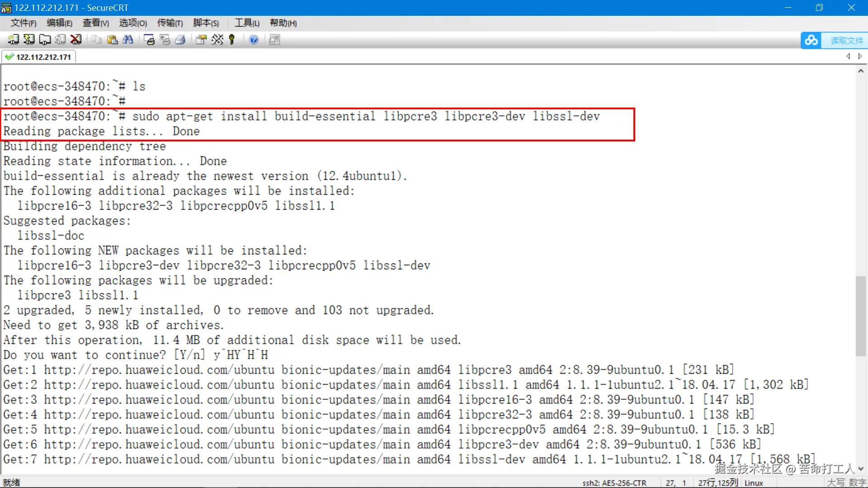Click the Paste clipboard icon
The height and width of the screenshot is (488, 868).
112,40
